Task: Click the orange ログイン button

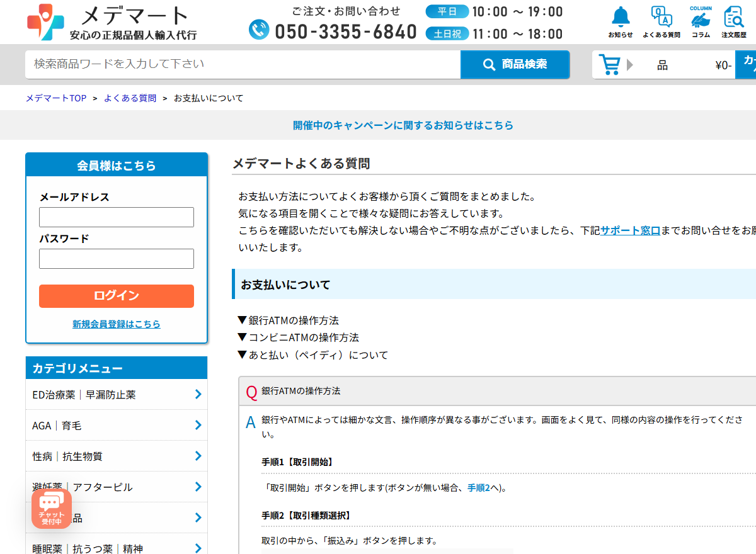Action: (x=117, y=296)
